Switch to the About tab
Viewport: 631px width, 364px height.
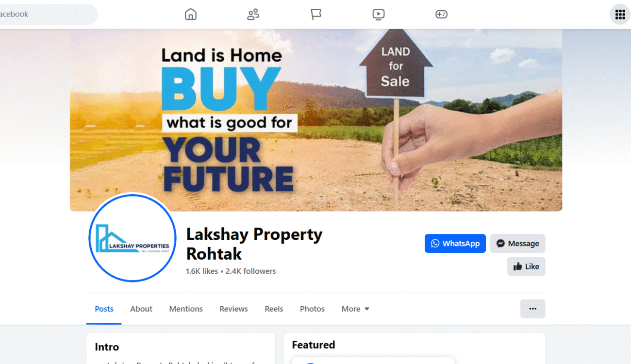coord(141,309)
